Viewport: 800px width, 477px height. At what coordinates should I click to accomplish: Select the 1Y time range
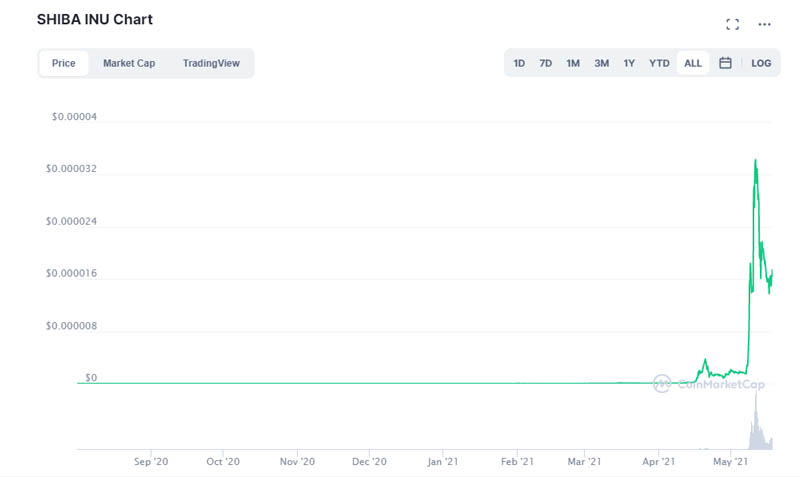pyautogui.click(x=629, y=63)
